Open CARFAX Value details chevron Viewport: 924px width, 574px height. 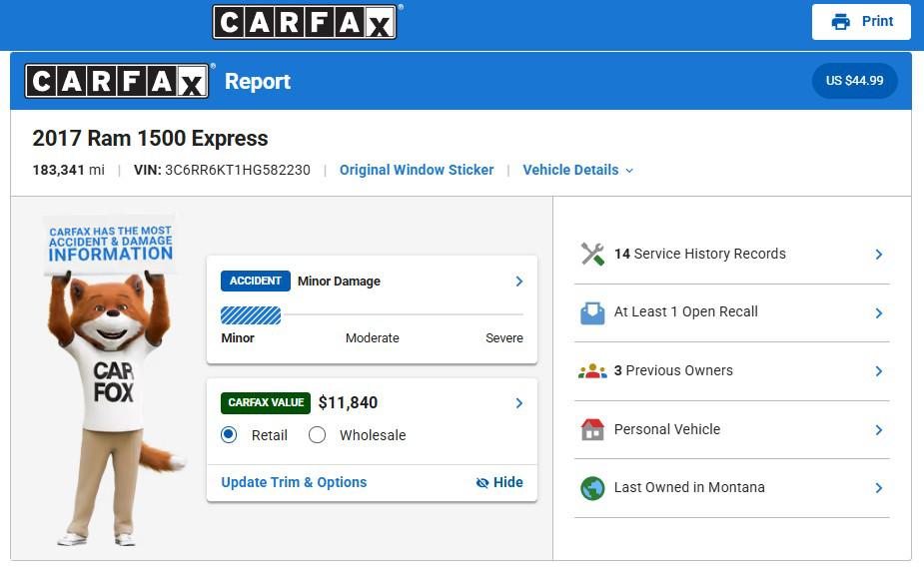click(519, 403)
